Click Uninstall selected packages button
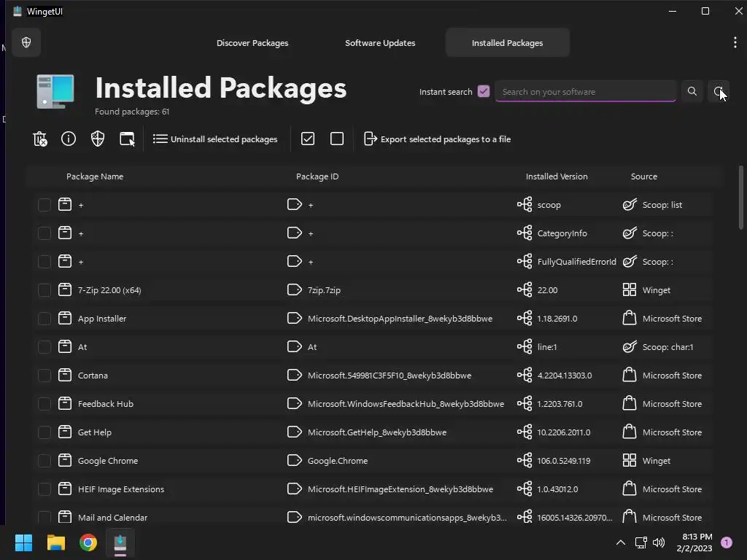The image size is (747, 560). pyautogui.click(x=215, y=139)
